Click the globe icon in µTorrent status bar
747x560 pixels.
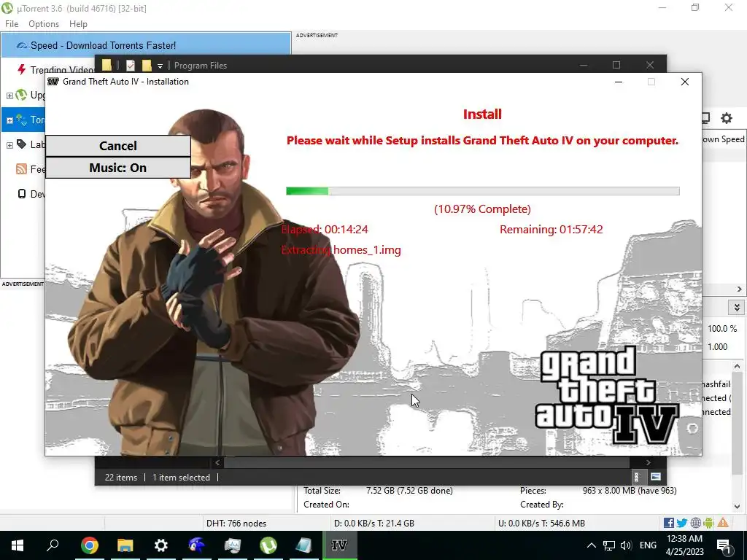[x=695, y=523]
